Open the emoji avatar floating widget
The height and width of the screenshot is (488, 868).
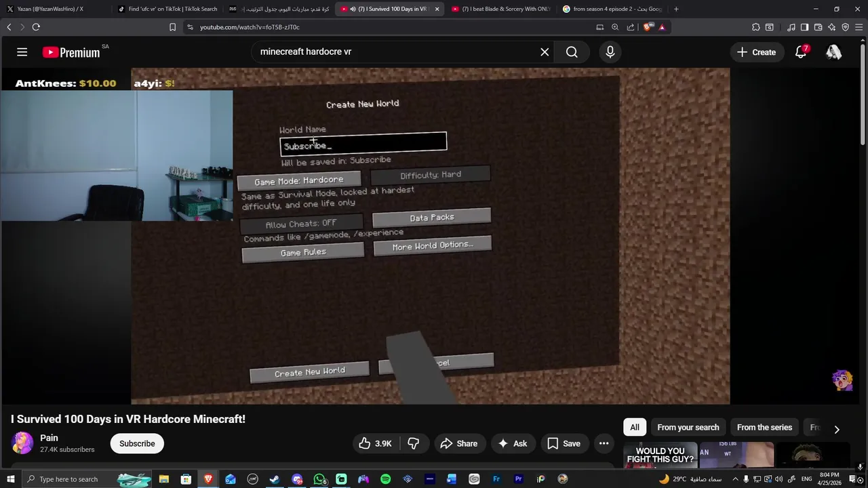(x=842, y=380)
